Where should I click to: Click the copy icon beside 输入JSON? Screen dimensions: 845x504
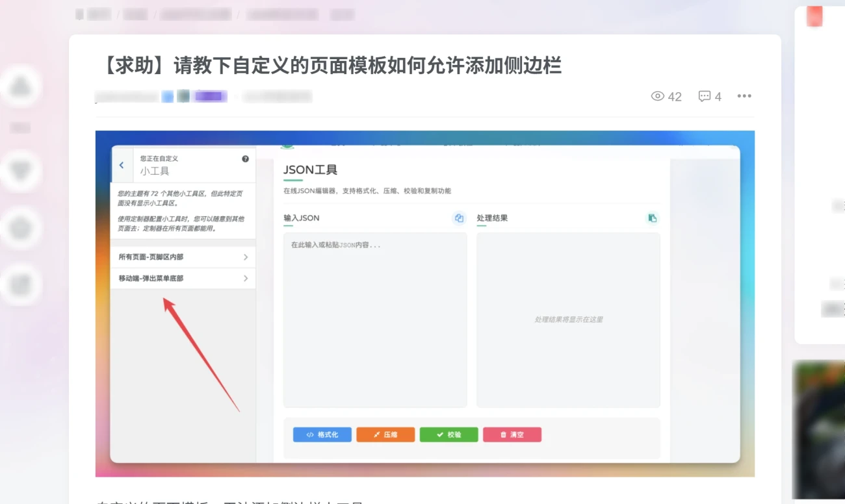click(459, 218)
